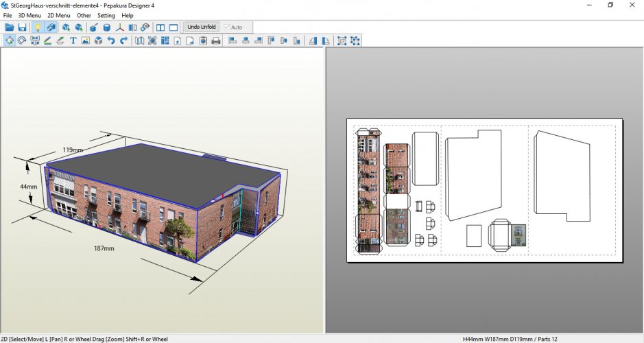Click the large roof outline in middle page
The width and height of the screenshot is (644, 343).
[x=473, y=176]
